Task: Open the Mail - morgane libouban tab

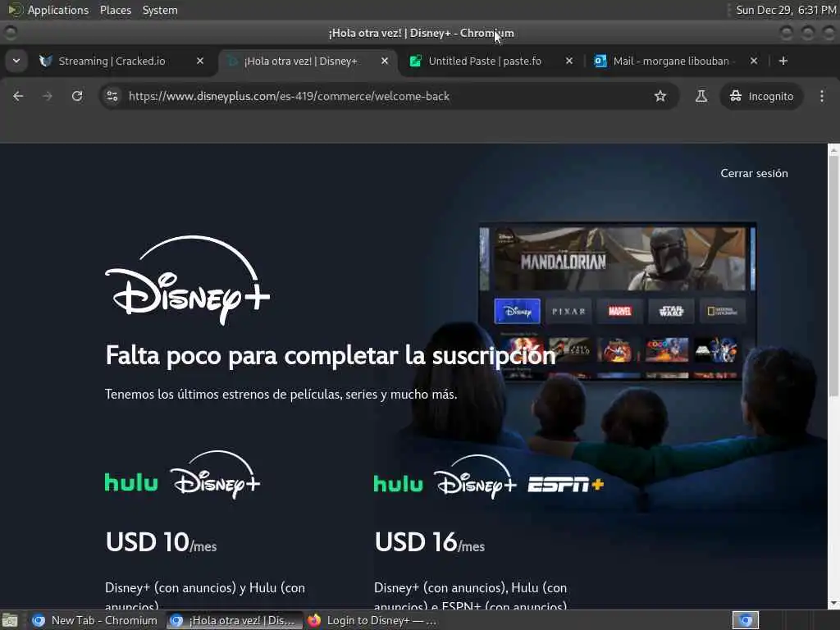Action: click(x=675, y=61)
